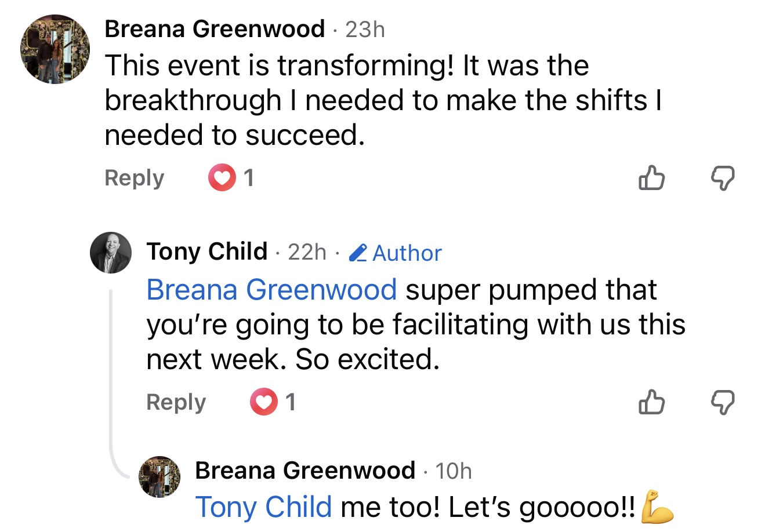Click the flexed bicep emoji

tap(658, 507)
